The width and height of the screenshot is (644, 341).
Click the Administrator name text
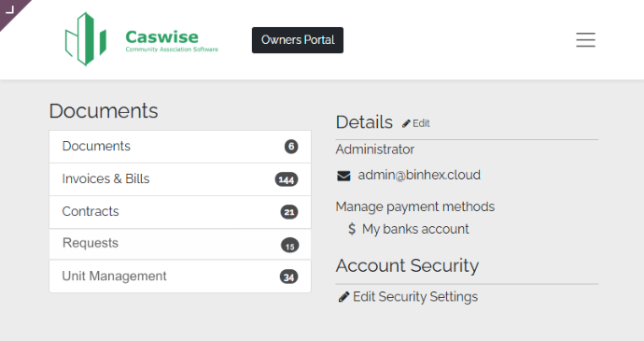[374, 149]
